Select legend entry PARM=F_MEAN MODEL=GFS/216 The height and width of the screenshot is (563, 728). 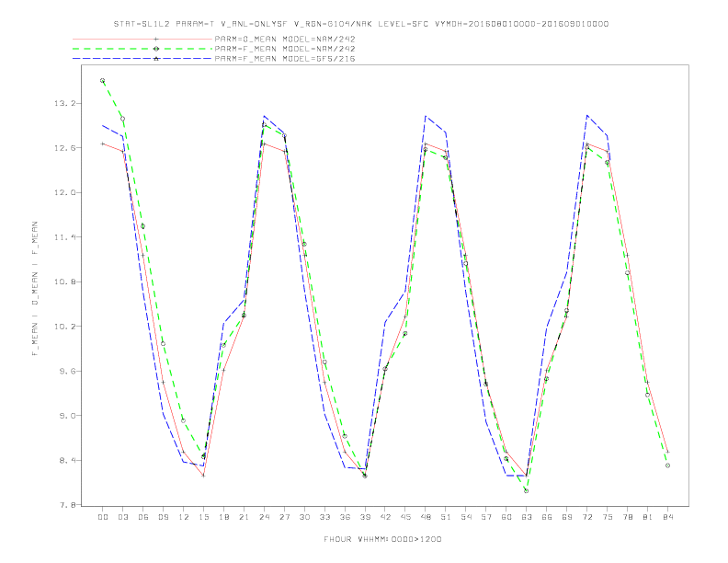(285, 59)
